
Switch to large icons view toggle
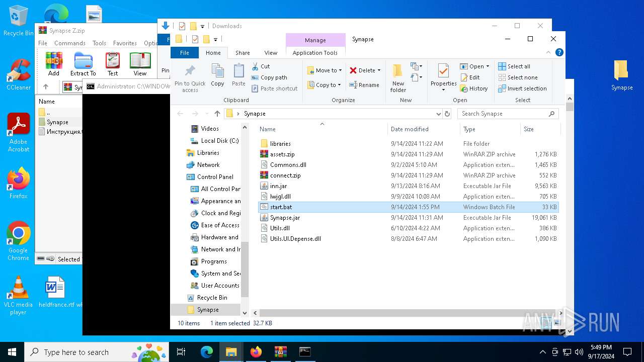557,323
